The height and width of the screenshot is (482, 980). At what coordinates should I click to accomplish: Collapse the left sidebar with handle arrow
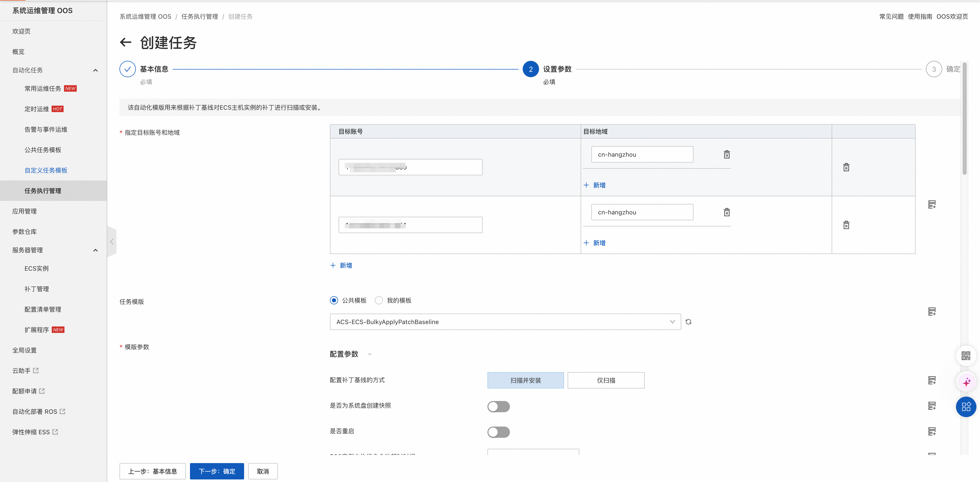click(112, 241)
